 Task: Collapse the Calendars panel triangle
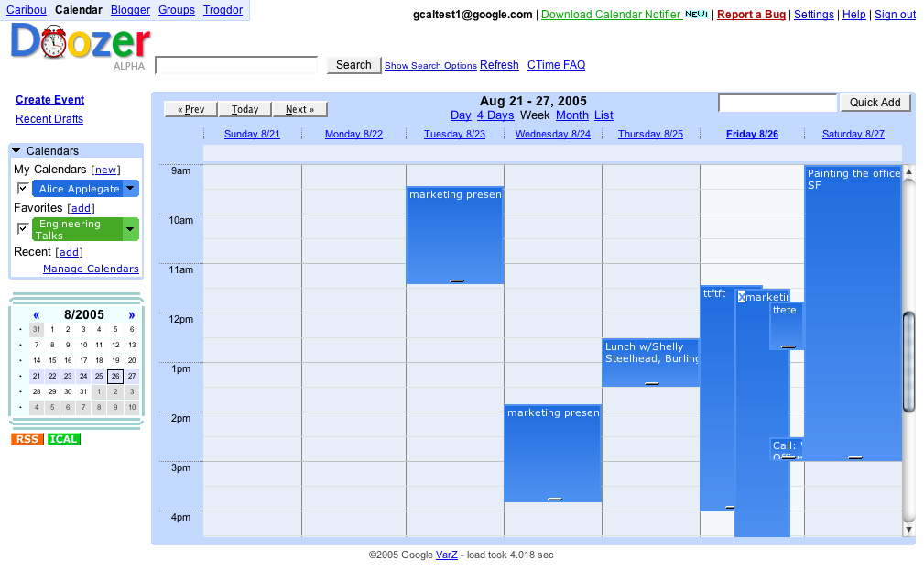pyautogui.click(x=16, y=151)
